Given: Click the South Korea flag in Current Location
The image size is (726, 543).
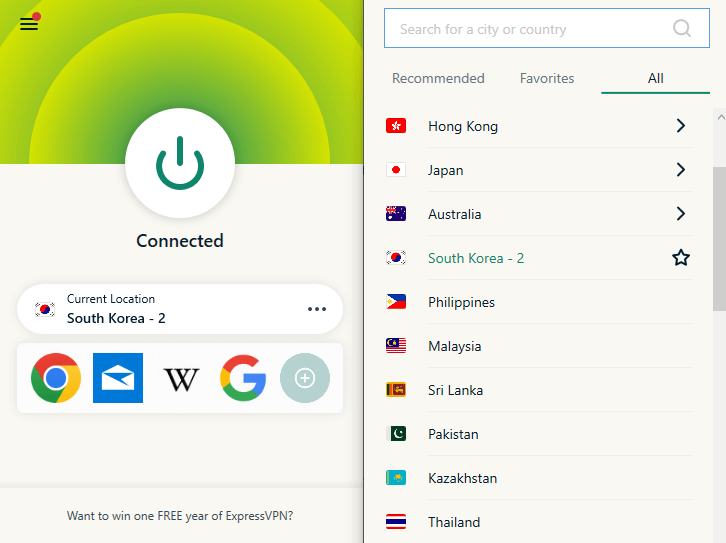Looking at the screenshot, I should point(45,309).
